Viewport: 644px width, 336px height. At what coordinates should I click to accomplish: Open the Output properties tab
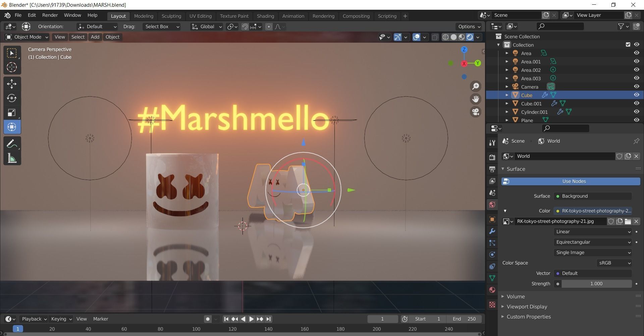(x=492, y=169)
